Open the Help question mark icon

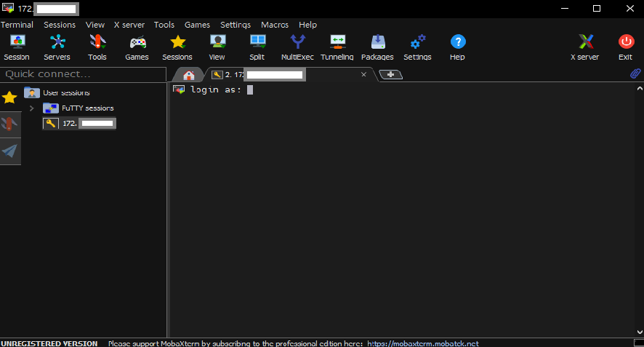pyautogui.click(x=457, y=47)
